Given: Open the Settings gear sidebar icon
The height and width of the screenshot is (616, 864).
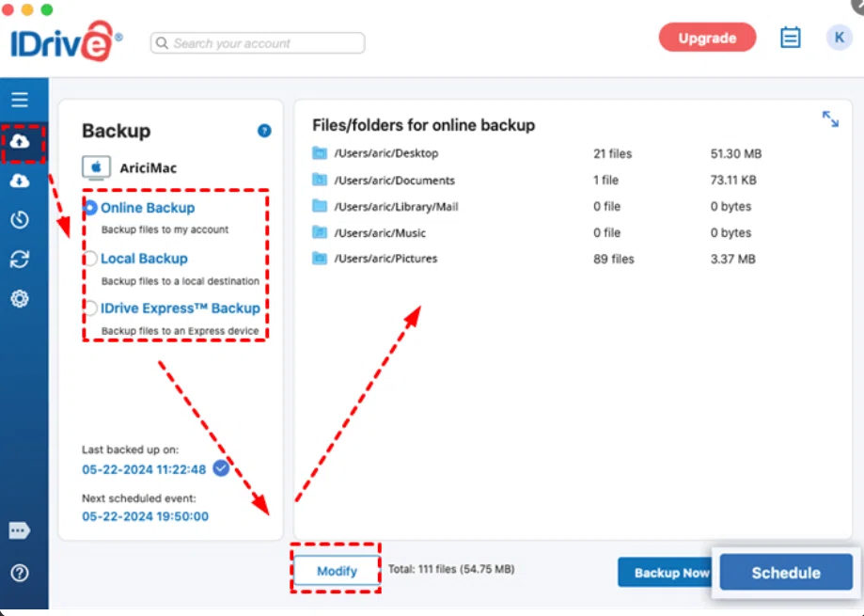Looking at the screenshot, I should [x=20, y=299].
